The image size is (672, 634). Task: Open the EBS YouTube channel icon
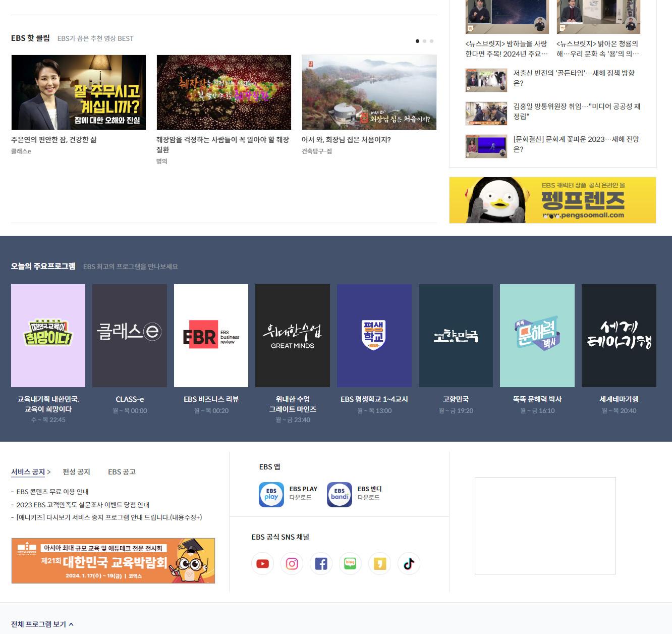point(262,564)
